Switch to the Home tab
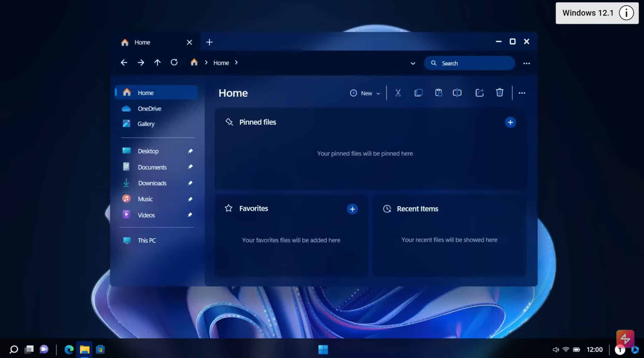 (142, 42)
